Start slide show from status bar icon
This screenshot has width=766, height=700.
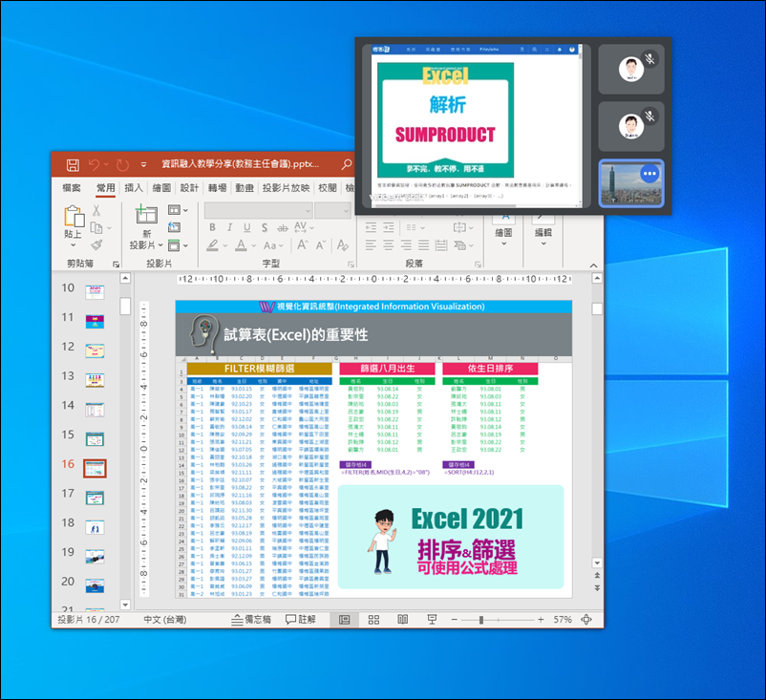click(432, 620)
